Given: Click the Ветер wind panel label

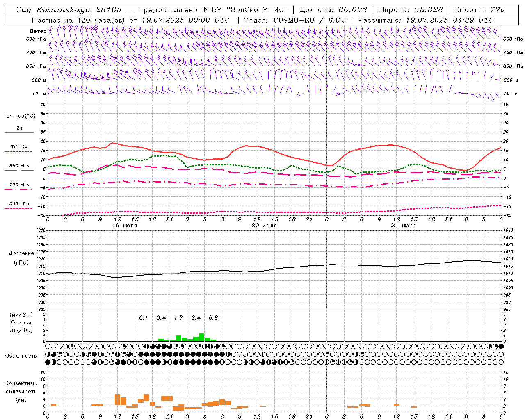Looking at the screenshot, I should pyautogui.click(x=38, y=31).
